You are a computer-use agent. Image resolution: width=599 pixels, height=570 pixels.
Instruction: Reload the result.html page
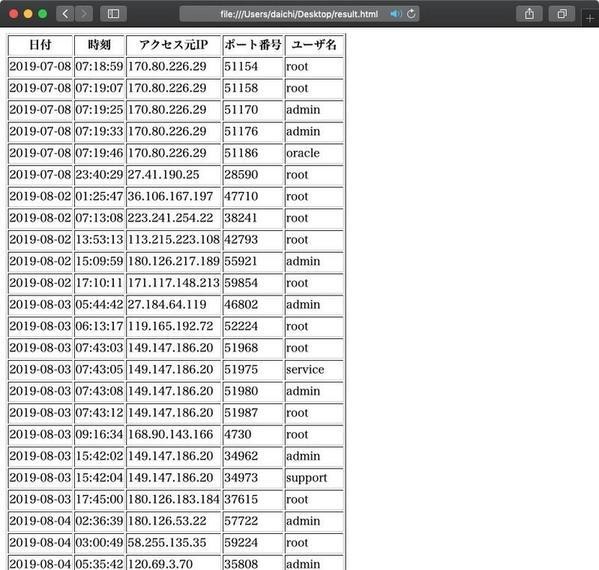[411, 14]
